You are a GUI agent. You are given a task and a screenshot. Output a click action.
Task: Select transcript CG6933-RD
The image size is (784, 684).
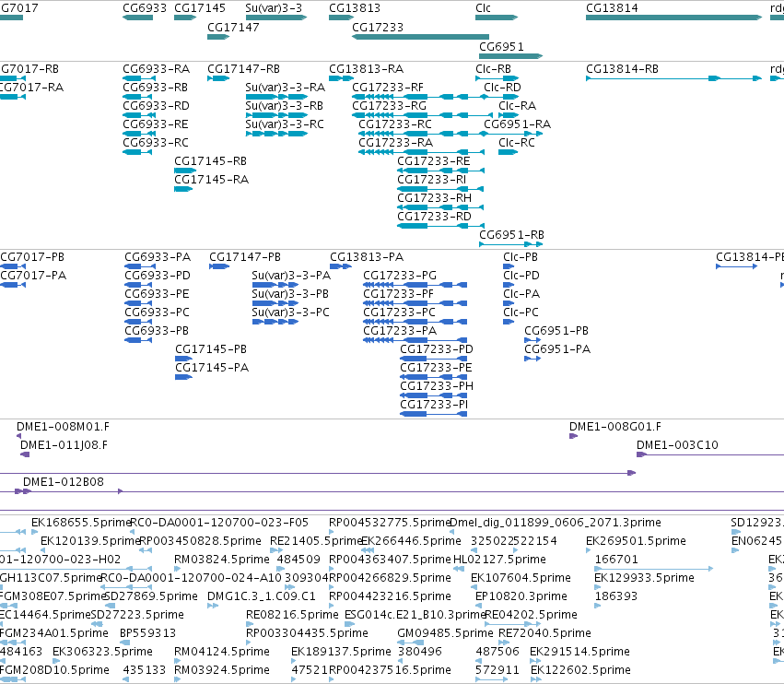click(x=156, y=106)
